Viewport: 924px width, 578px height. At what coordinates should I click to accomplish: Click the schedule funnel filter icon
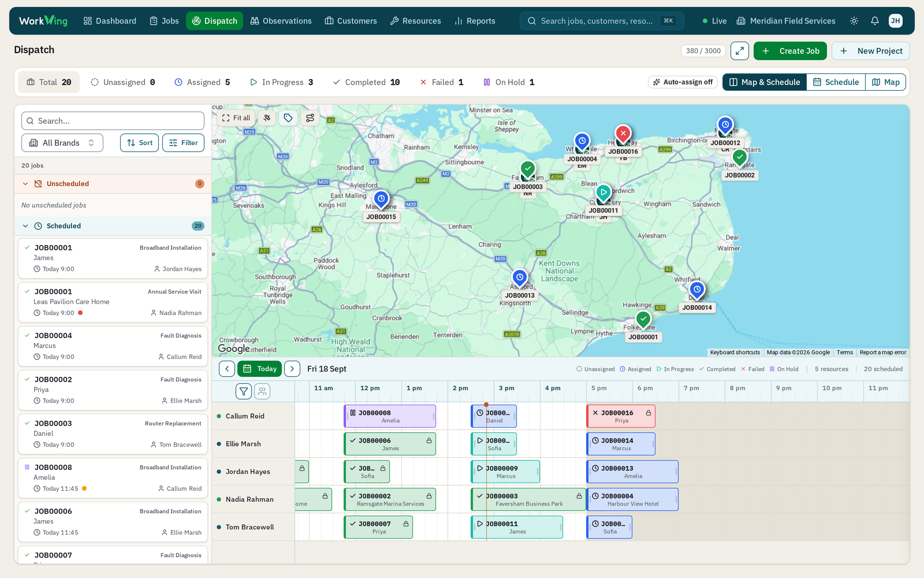point(244,391)
